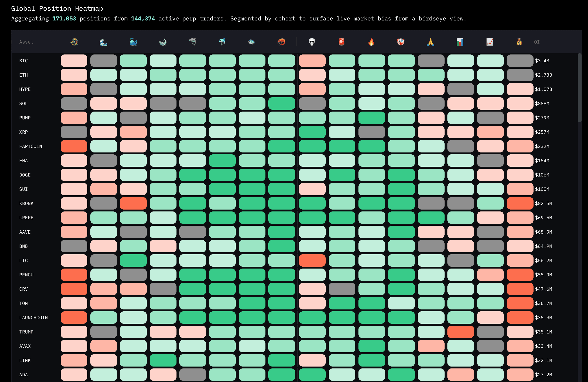Screen dimensions: 588x382
Task: Select the kBONK asset row label
Action: 26,203
